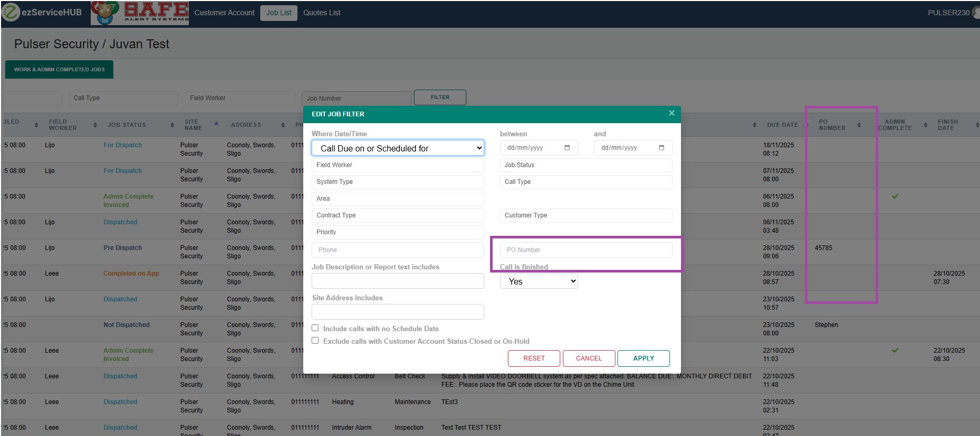Image resolution: width=980 pixels, height=436 pixels.
Task: Open the 'Call is finished' Yes dropdown
Action: pyautogui.click(x=538, y=281)
